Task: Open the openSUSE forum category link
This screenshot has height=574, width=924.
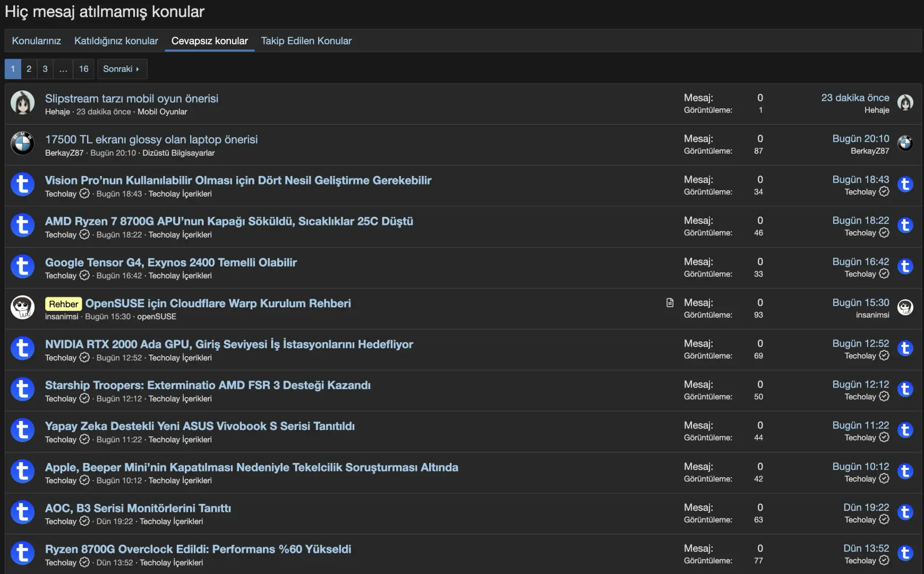Action: (157, 317)
